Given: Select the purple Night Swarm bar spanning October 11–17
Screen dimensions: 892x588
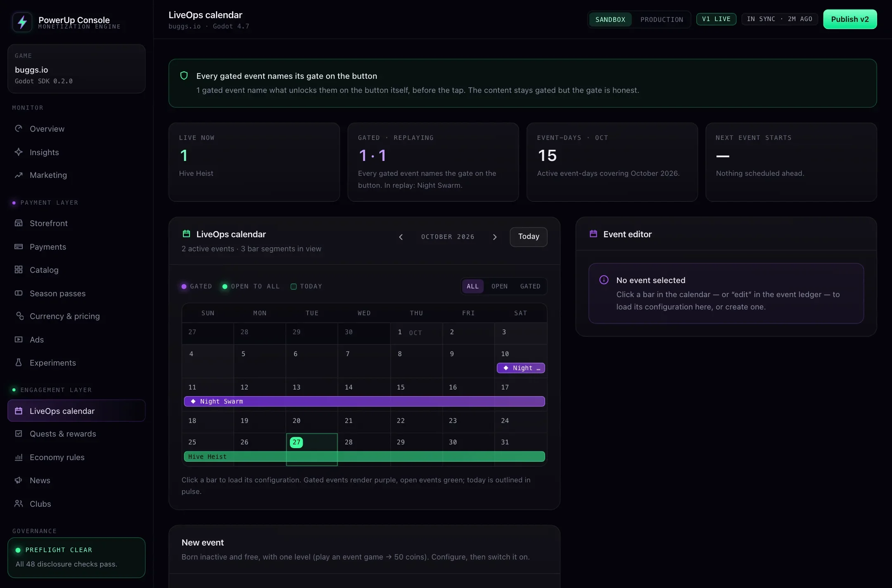Looking at the screenshot, I should pos(364,401).
